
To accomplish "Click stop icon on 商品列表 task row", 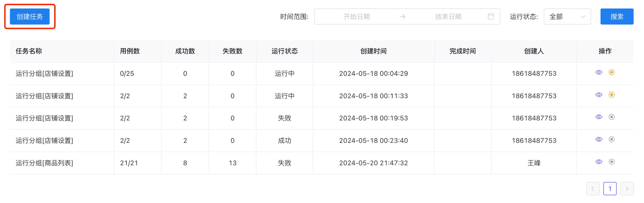I will click(x=611, y=162).
